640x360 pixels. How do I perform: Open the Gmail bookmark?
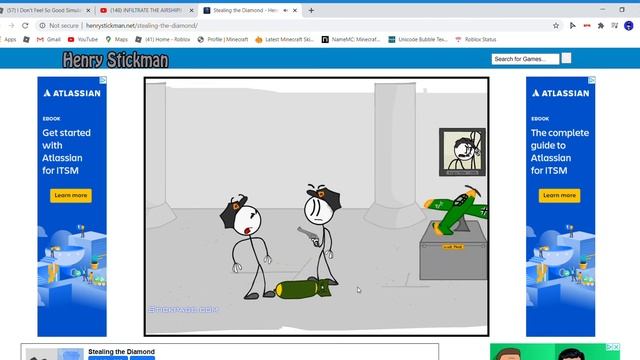click(49, 40)
